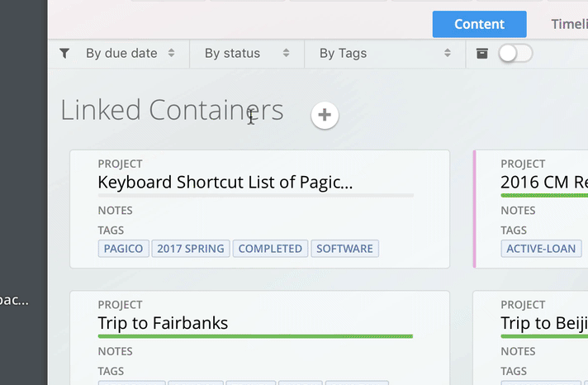This screenshot has width=588, height=385.
Task: Click the Keyboard Shortcut List progress bar
Action: point(255,196)
